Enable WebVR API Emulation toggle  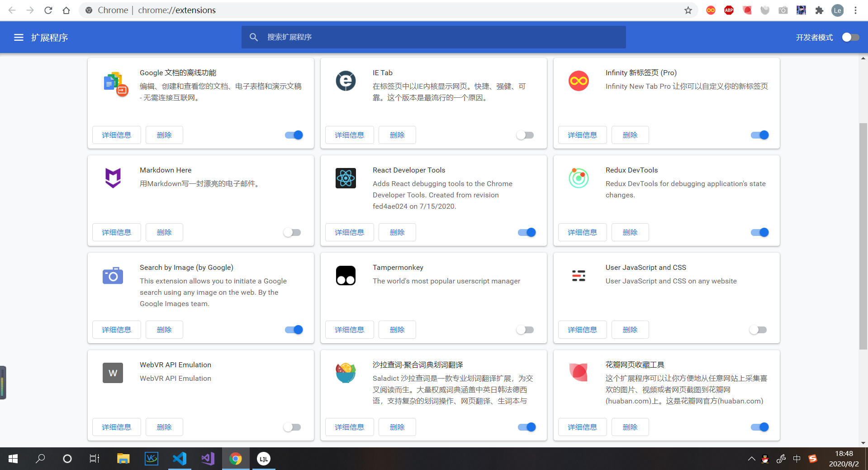(x=292, y=427)
